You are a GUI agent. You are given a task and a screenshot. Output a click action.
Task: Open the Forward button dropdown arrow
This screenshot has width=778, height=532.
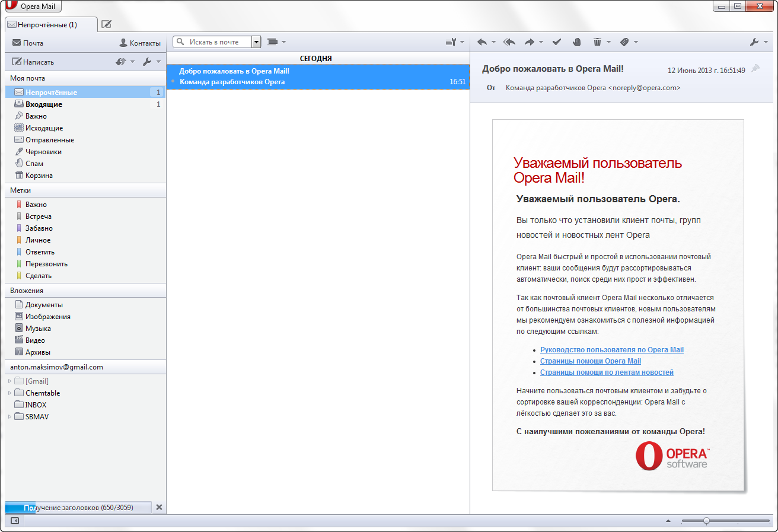(x=541, y=43)
